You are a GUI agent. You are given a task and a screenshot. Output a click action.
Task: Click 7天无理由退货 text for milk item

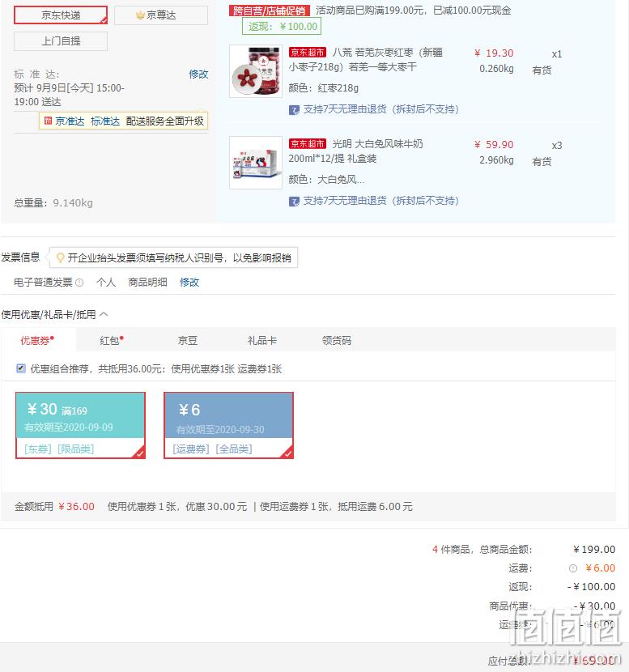381,201
